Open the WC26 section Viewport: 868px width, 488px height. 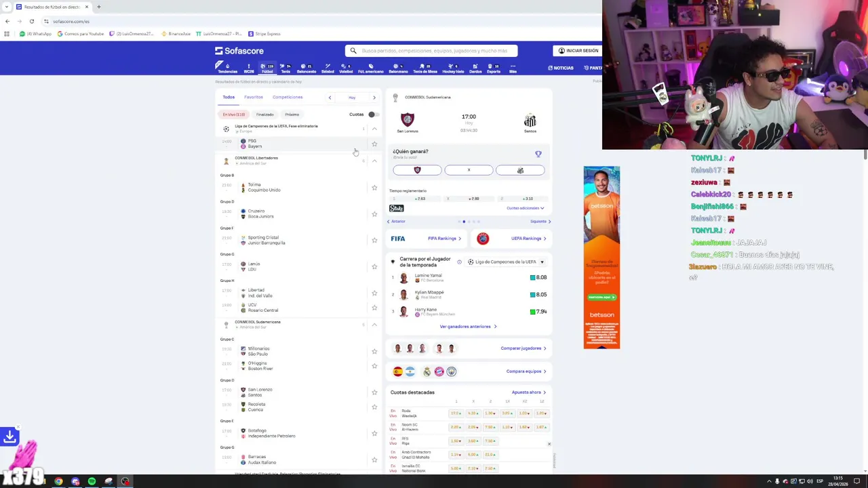pyautogui.click(x=249, y=68)
